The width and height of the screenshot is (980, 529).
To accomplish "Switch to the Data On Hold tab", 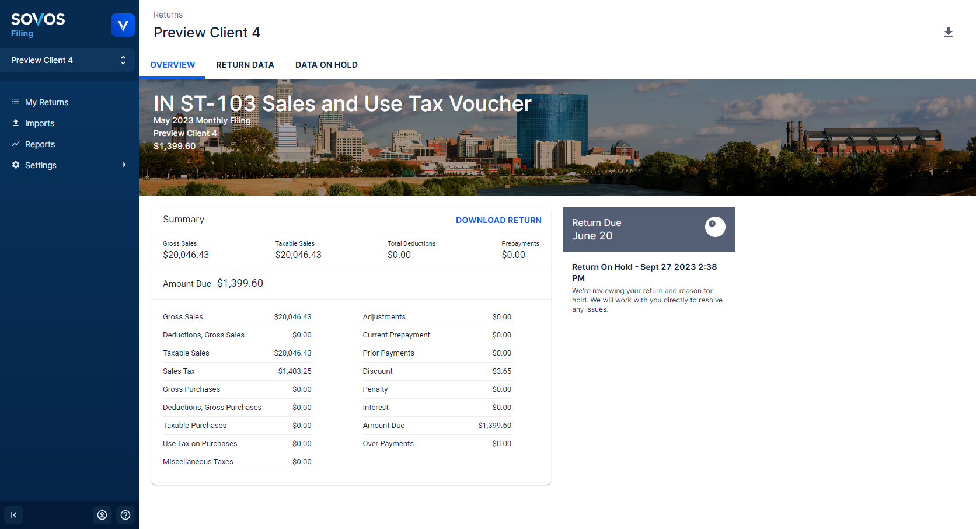I will point(326,65).
